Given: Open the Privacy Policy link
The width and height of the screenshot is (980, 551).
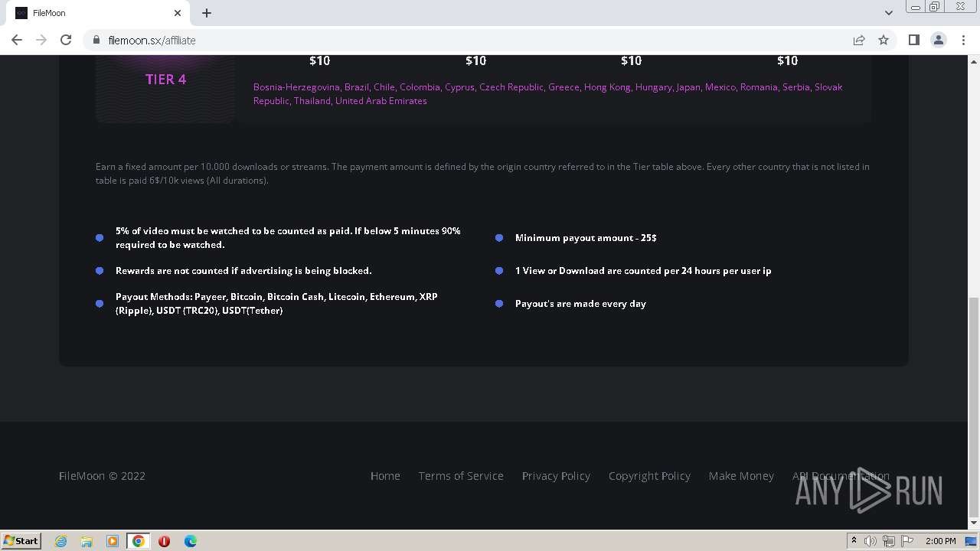Looking at the screenshot, I should click(x=556, y=476).
